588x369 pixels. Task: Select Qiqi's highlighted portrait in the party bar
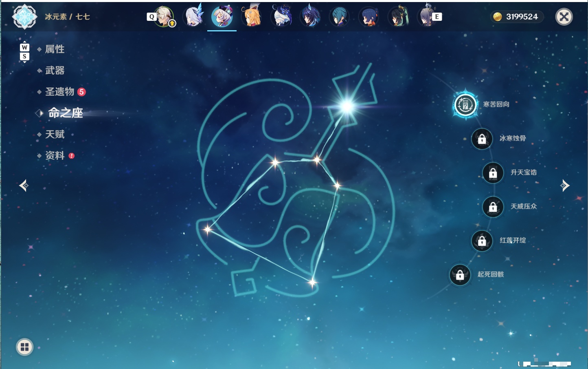[222, 16]
